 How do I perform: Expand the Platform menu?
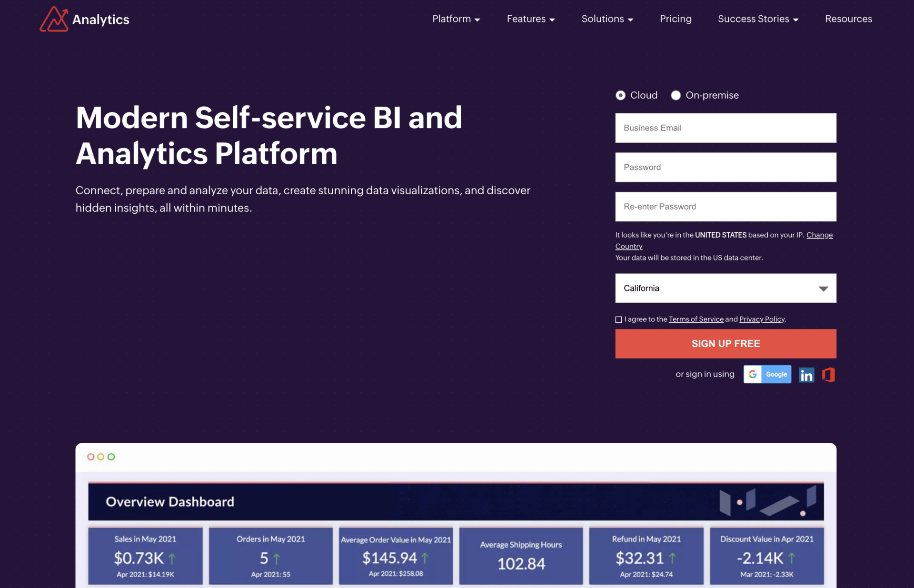(456, 19)
